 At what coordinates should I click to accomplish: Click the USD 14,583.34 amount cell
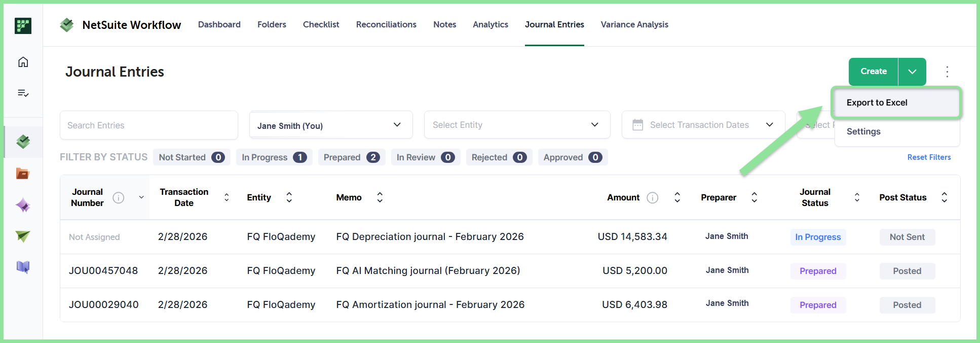click(x=632, y=236)
